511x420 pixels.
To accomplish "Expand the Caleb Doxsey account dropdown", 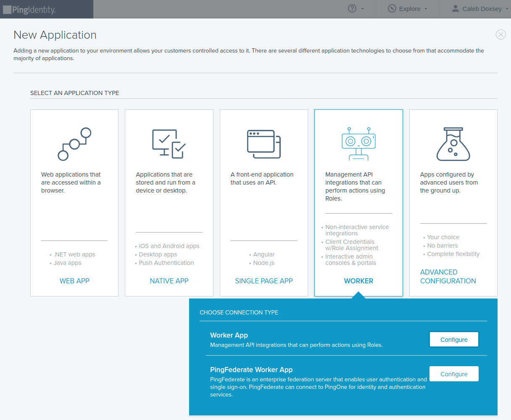I will tap(482, 9).
